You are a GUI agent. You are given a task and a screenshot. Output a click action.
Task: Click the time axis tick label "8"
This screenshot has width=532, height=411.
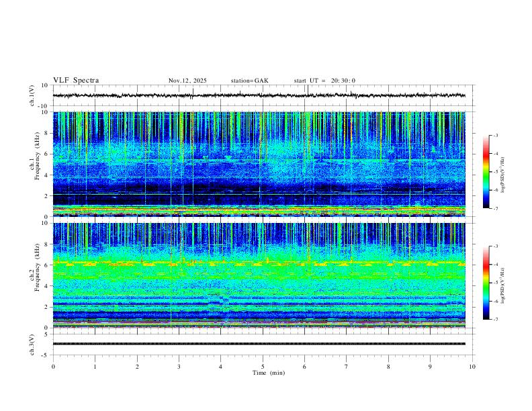(x=388, y=367)
